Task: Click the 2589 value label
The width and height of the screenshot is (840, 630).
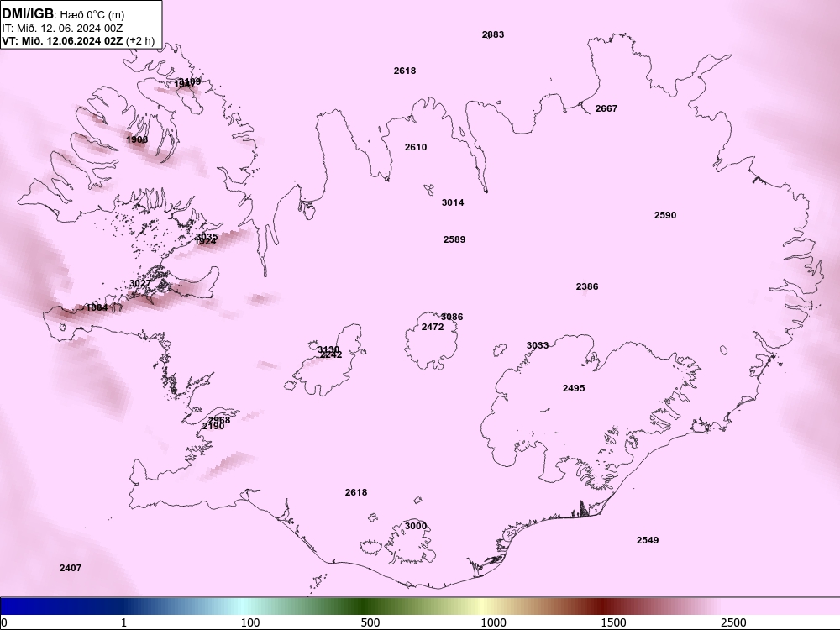Action: click(454, 239)
